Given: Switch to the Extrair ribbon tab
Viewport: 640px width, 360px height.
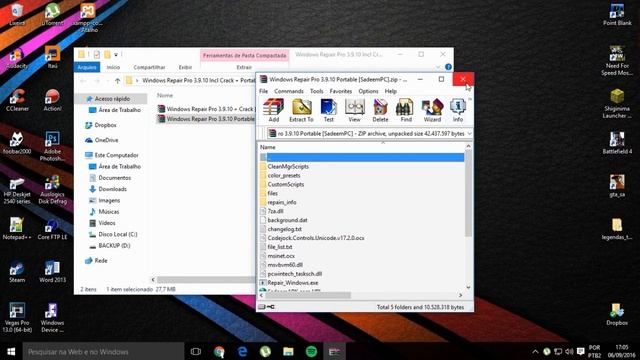Looking at the screenshot, I should (x=244, y=67).
